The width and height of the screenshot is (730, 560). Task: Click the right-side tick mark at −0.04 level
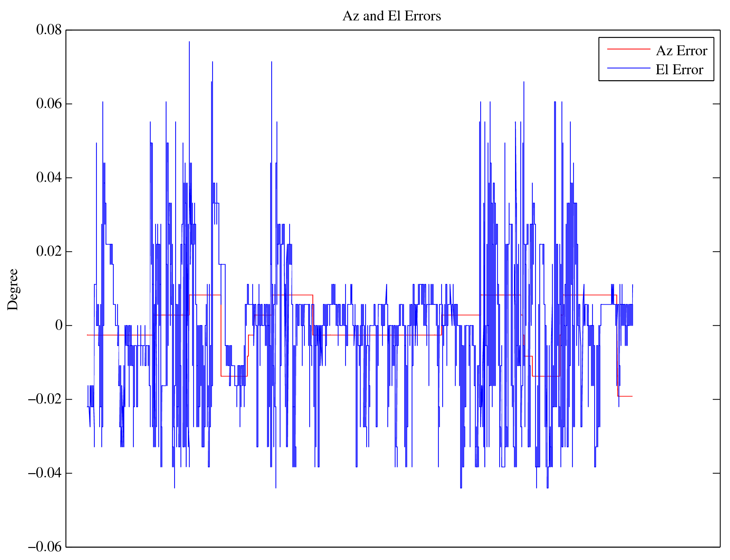tap(716, 473)
